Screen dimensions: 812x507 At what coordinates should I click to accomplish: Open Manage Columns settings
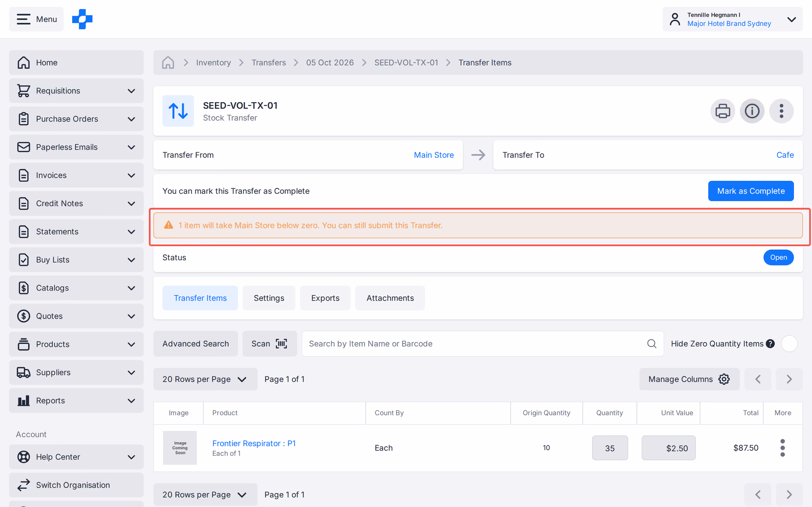[689, 379]
